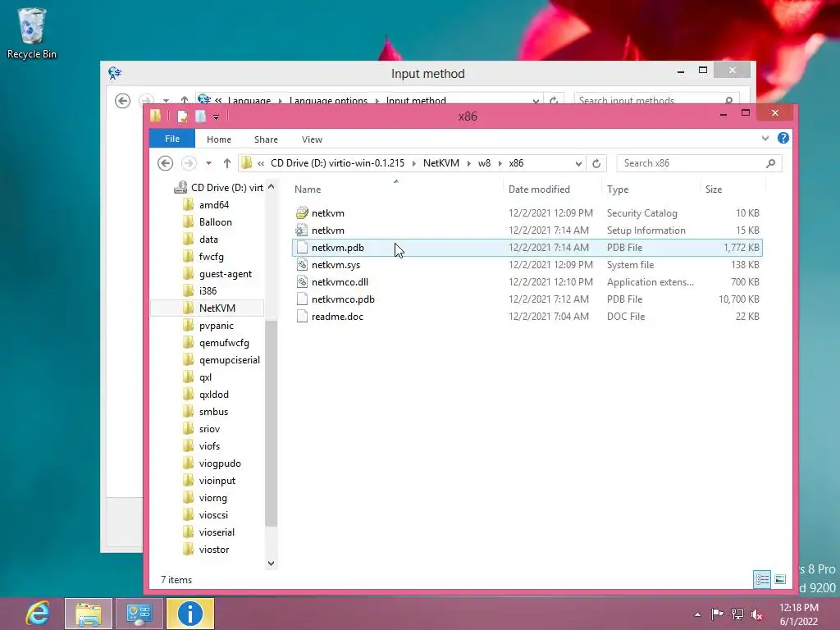
Task: Open the blue info app on taskbar
Action: 190,614
